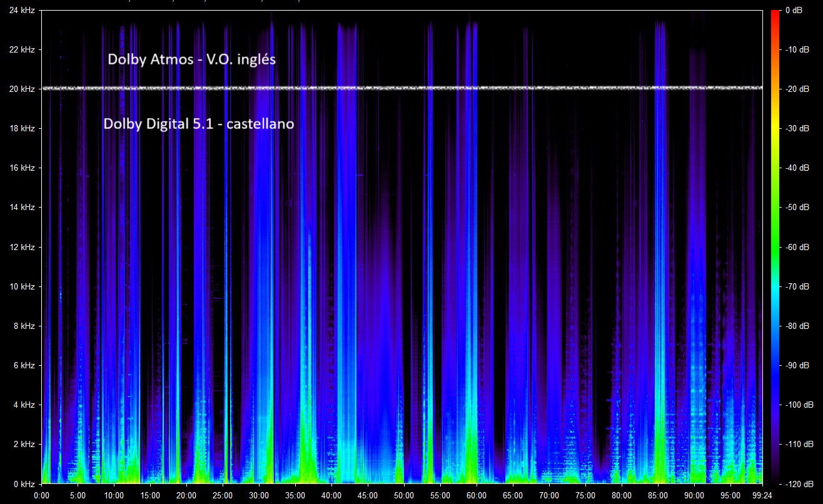Viewport: 823px width, 504px height.
Task: Click the 45:00 time axis label
Action: (368, 495)
